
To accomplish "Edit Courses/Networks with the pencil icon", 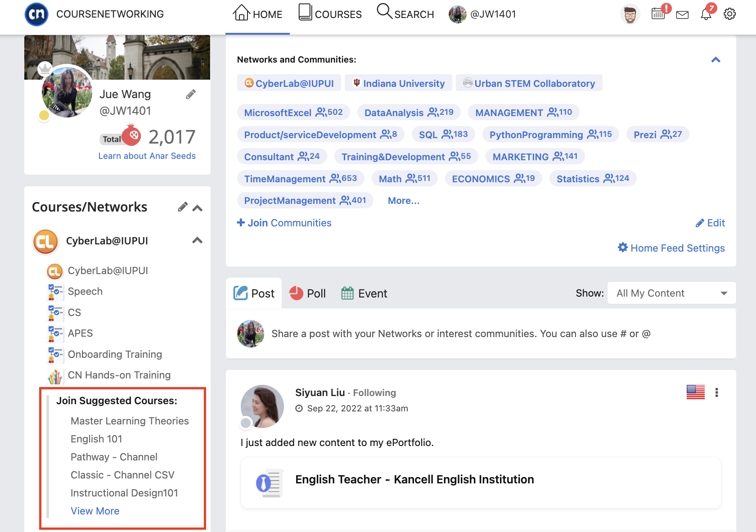I will tap(182, 207).
